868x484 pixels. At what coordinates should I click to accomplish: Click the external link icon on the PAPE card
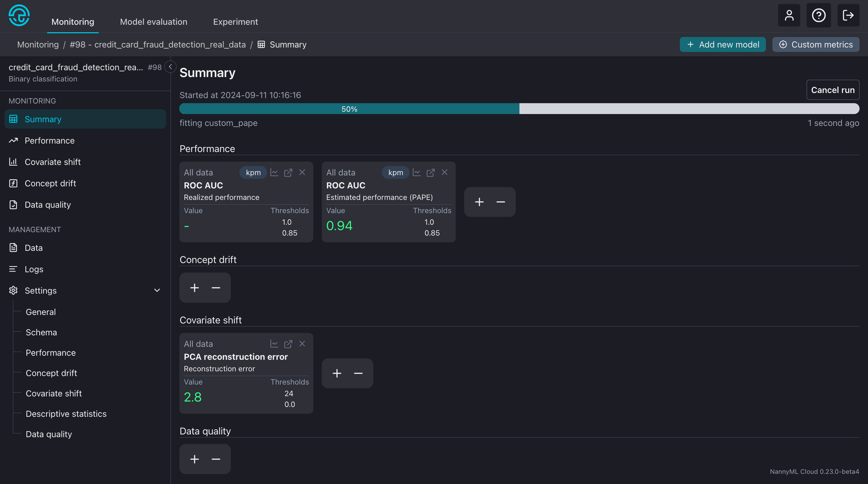tap(431, 172)
